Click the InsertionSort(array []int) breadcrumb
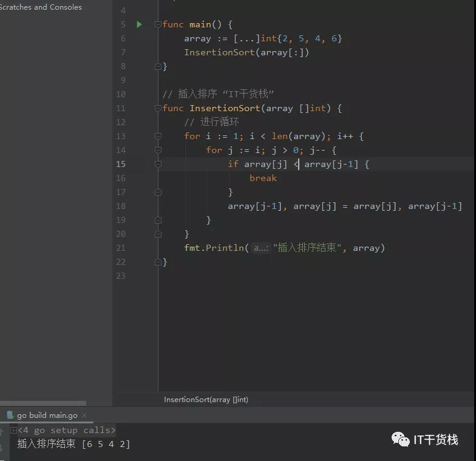476x461 pixels. coord(206,400)
